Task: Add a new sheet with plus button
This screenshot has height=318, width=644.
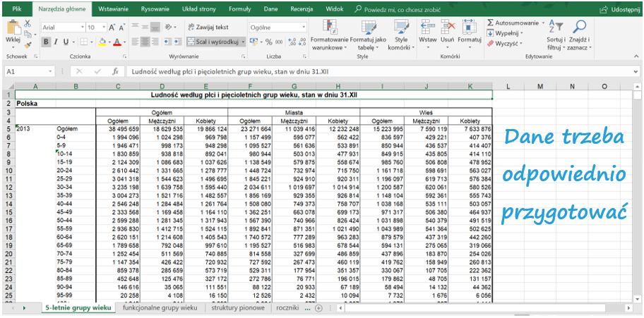Action: 318,308
